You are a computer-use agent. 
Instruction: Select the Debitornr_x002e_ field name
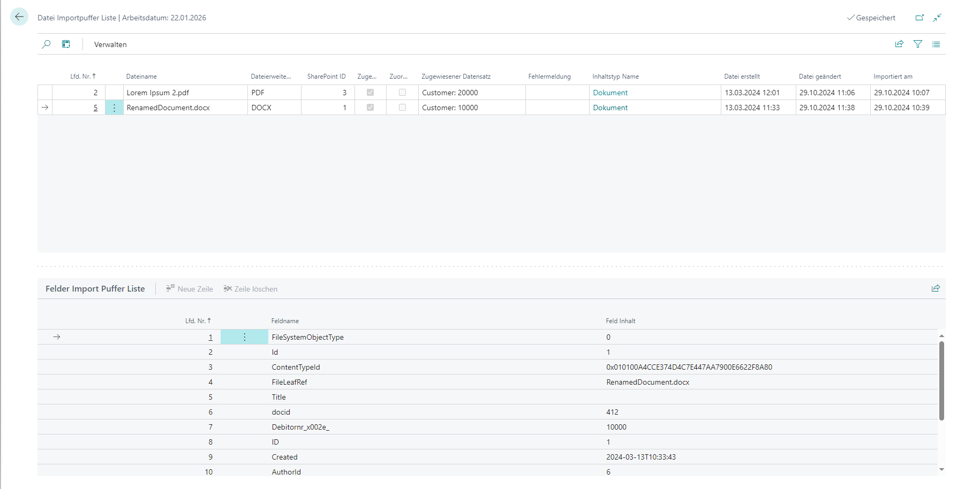tap(300, 427)
